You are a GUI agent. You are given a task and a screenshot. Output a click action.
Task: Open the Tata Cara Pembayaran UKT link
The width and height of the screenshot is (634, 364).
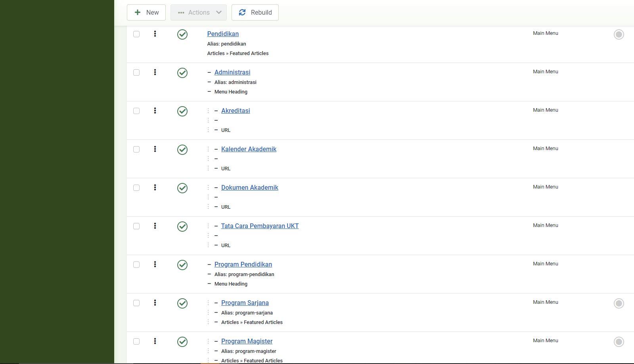260,226
